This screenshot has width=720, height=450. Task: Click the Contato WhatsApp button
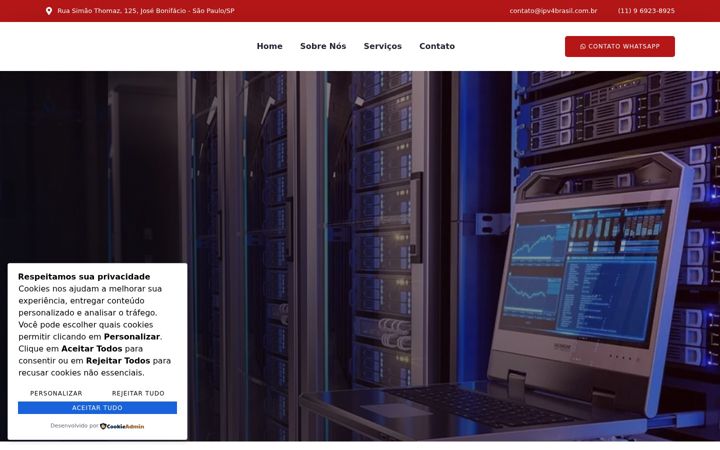(619, 46)
